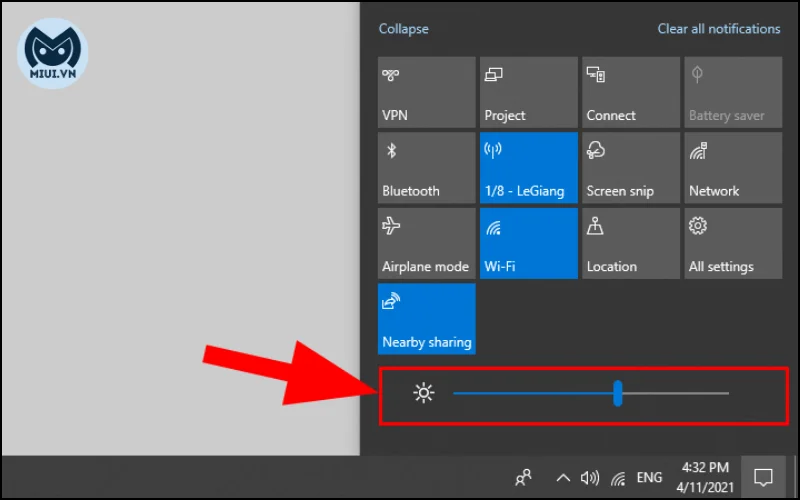The width and height of the screenshot is (800, 500).
Task: Open the Project display options tile
Action: [529, 92]
